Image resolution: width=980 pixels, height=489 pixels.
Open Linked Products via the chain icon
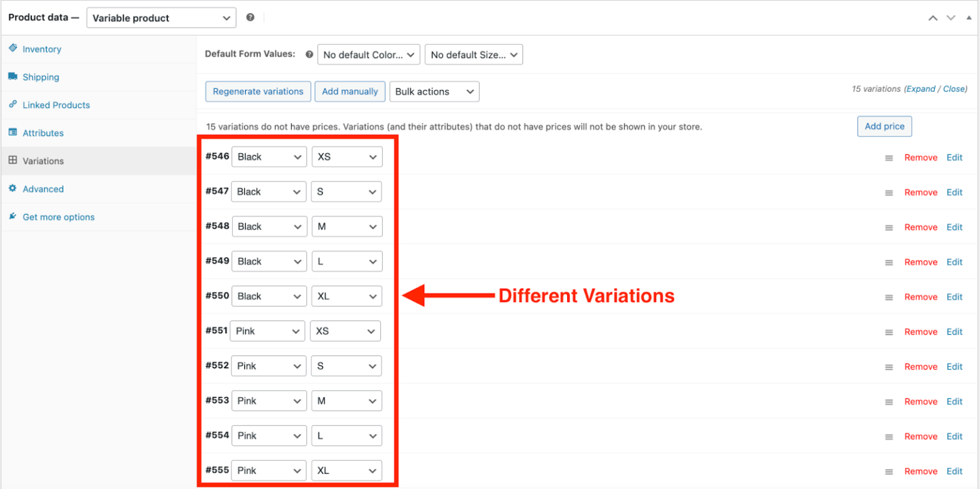(12, 105)
